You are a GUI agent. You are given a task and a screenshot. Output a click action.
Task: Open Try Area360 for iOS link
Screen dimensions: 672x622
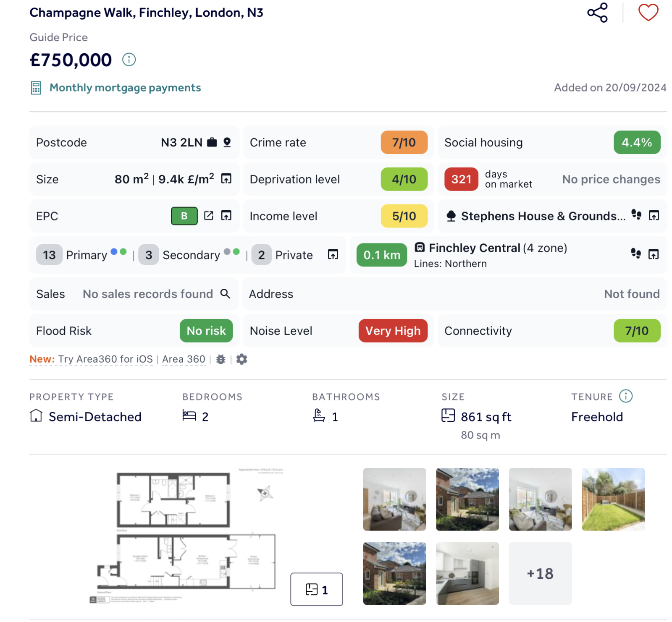[x=105, y=359]
